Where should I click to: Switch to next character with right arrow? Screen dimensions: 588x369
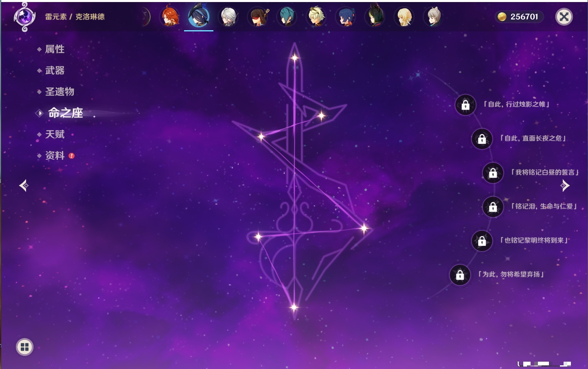(565, 186)
